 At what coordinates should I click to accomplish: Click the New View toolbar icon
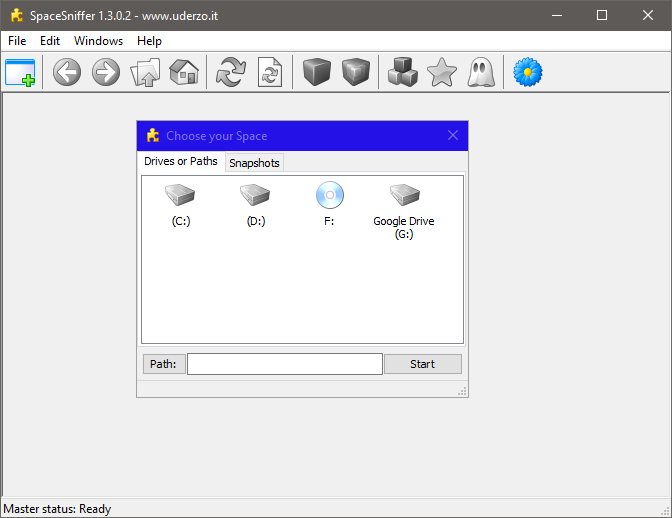pyautogui.click(x=20, y=72)
